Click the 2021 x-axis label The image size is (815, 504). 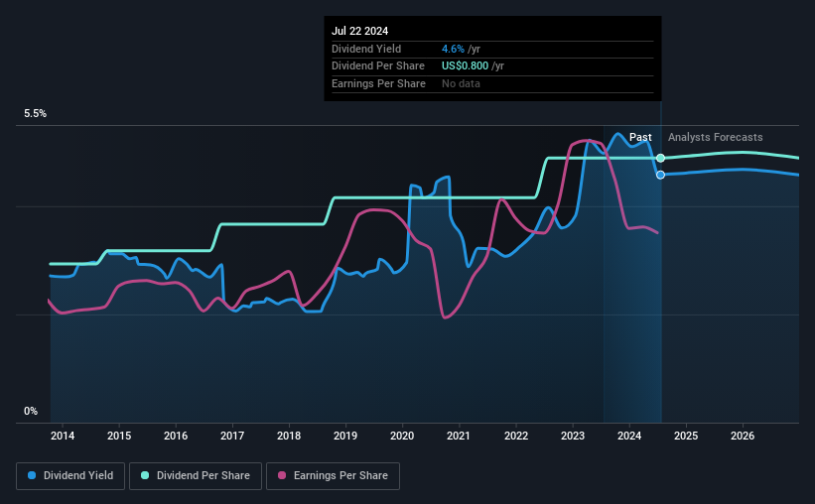pos(459,436)
